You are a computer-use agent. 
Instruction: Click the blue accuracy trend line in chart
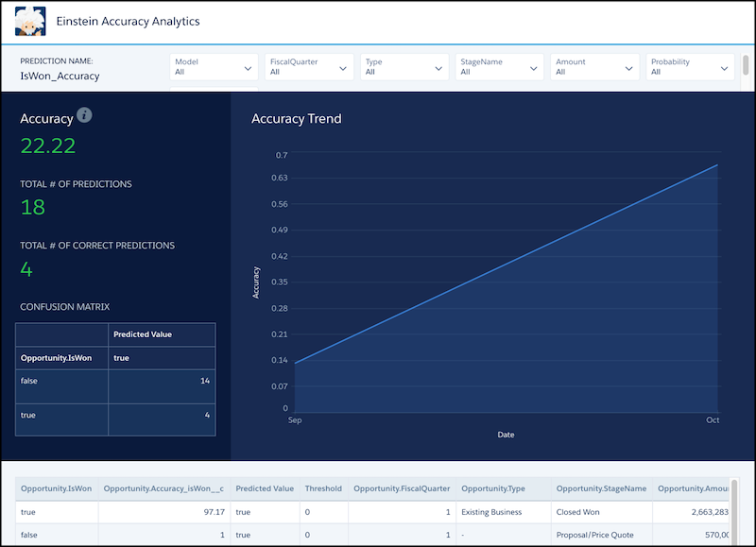click(x=507, y=264)
